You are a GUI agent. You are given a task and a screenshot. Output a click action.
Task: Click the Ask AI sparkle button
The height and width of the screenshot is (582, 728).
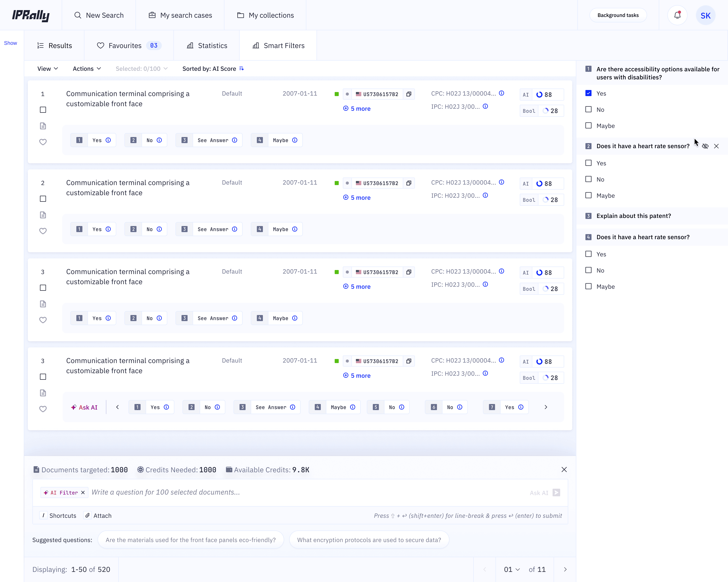pos(84,407)
